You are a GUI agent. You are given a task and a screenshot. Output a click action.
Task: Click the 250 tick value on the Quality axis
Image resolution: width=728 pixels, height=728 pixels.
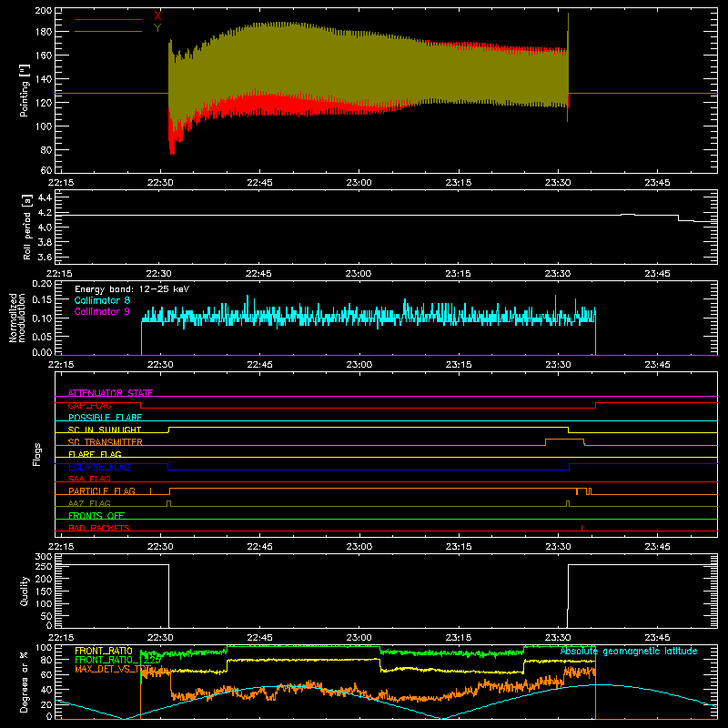(x=43, y=567)
